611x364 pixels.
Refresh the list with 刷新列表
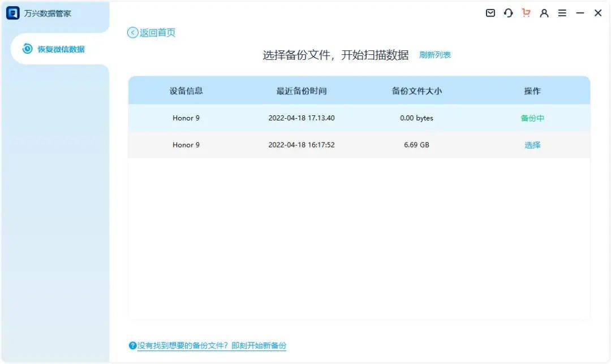coord(435,55)
